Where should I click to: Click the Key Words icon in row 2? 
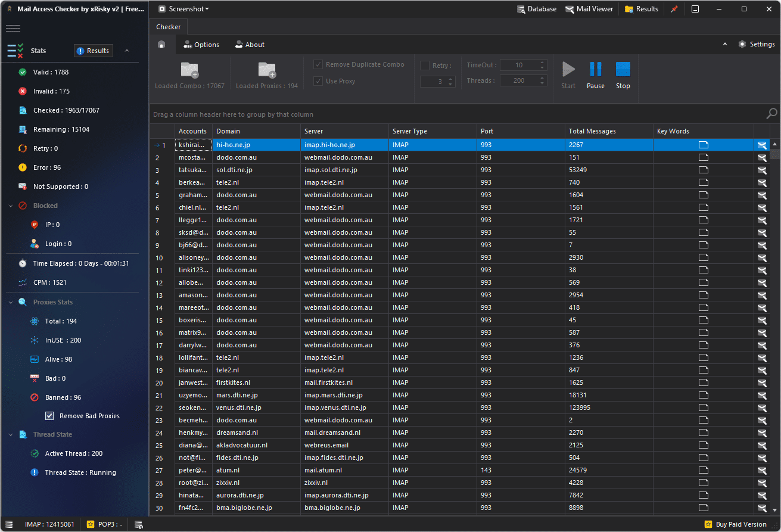tap(704, 158)
